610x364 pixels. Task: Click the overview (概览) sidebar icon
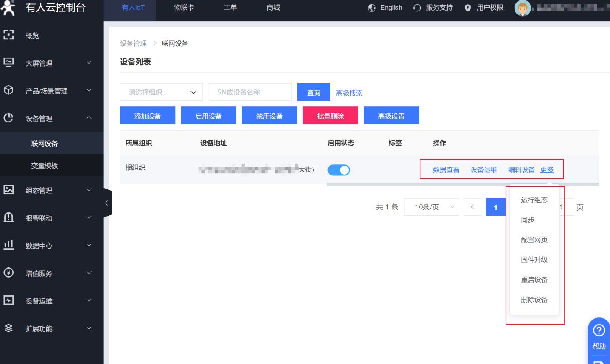pyautogui.click(x=8, y=35)
